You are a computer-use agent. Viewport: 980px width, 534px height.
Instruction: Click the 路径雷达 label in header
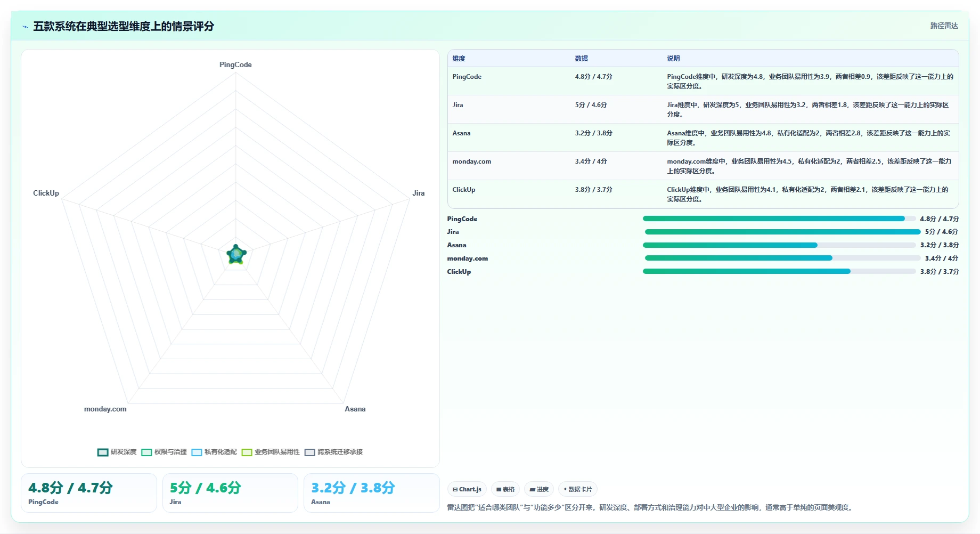(944, 26)
